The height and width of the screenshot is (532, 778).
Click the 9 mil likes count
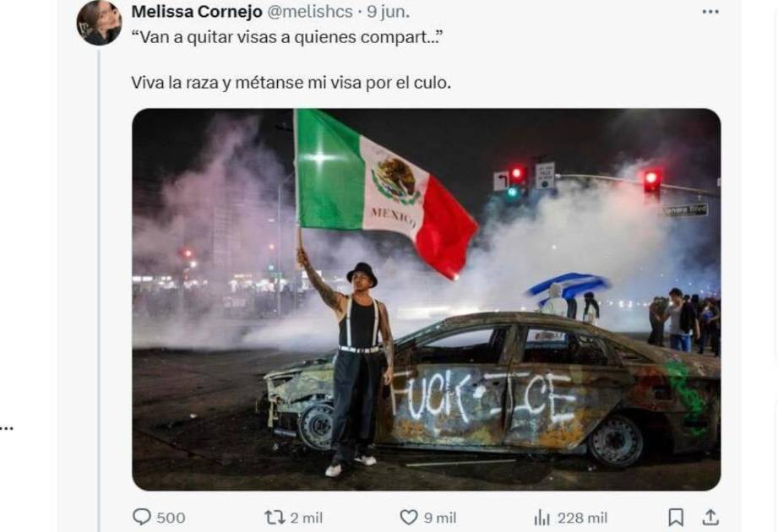click(440, 518)
